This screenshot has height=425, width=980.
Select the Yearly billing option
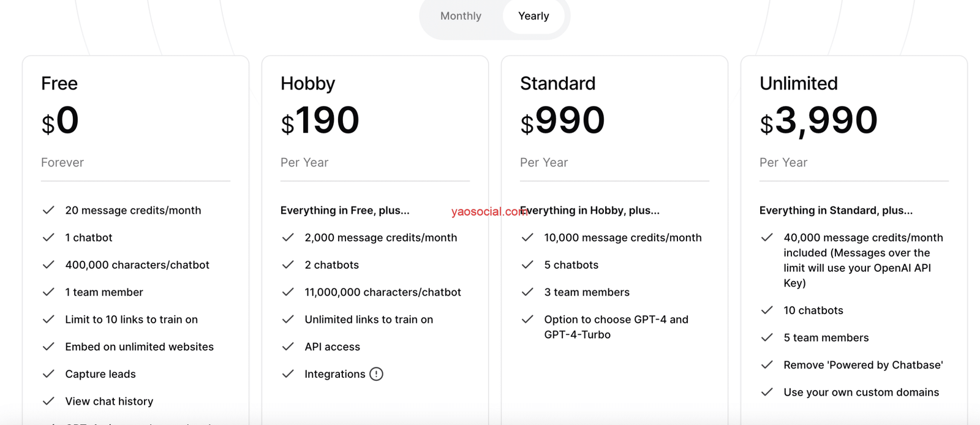[533, 16]
